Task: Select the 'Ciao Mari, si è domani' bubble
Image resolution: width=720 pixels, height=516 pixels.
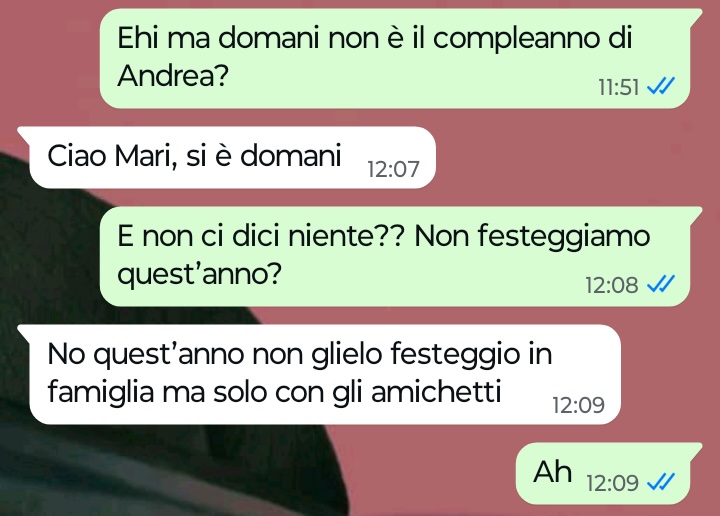Action: [x=226, y=157]
